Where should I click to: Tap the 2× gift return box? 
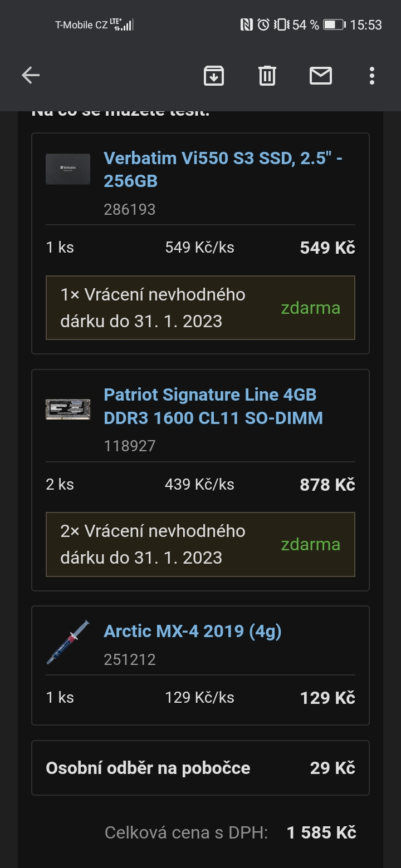click(x=200, y=544)
